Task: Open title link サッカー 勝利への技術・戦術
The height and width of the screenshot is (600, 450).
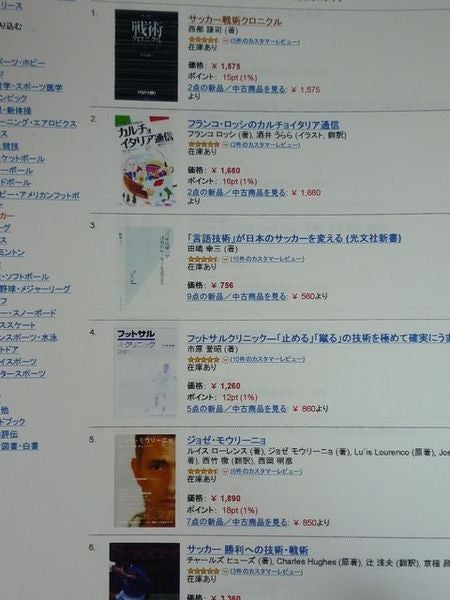Action: click(x=248, y=550)
